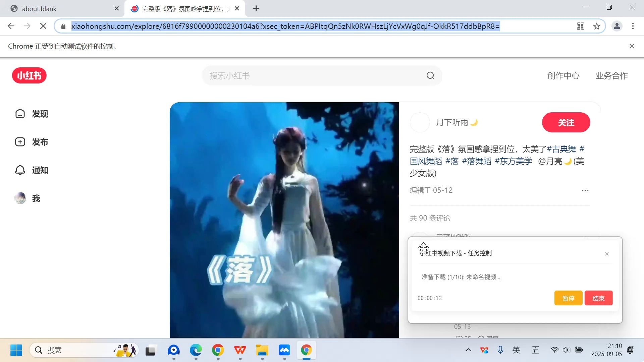
Task: Open WPS Office from taskbar
Action: 240,350
